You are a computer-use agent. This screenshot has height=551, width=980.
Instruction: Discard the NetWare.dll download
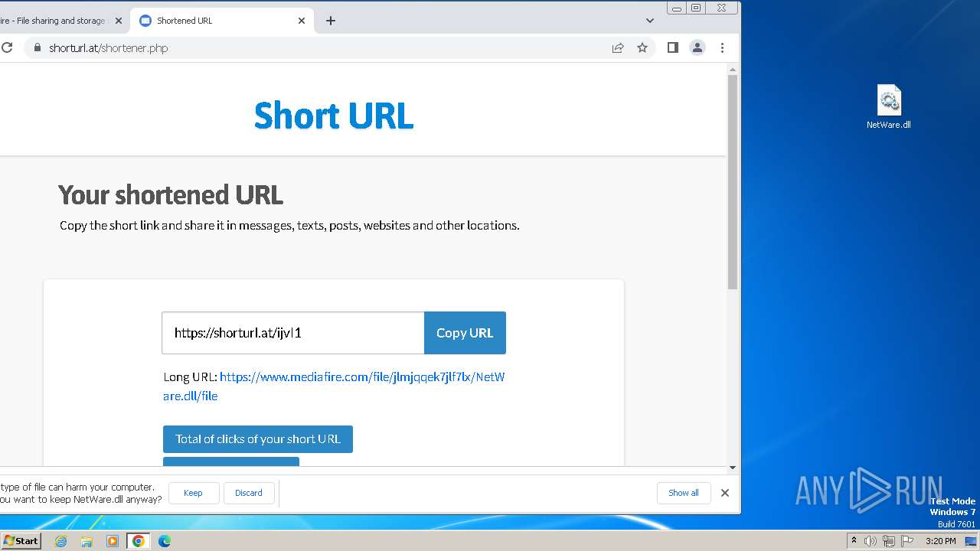(x=249, y=493)
